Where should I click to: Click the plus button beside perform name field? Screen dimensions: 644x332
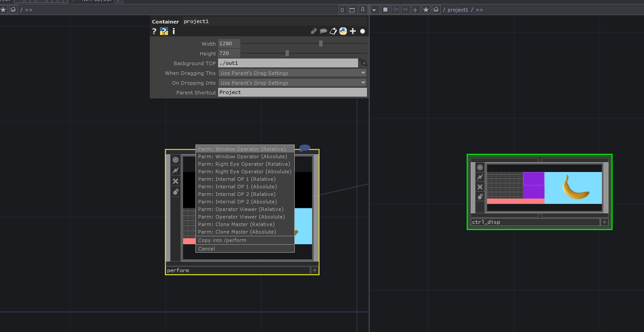point(315,270)
